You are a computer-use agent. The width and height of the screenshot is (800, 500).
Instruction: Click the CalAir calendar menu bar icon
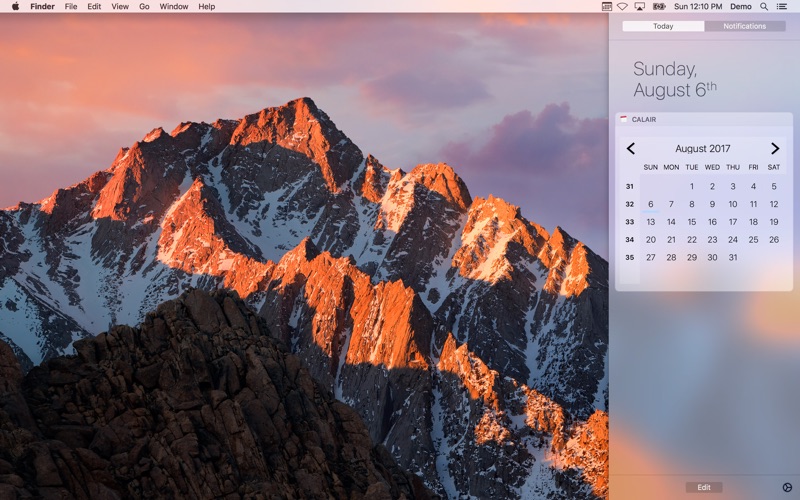[x=607, y=6]
